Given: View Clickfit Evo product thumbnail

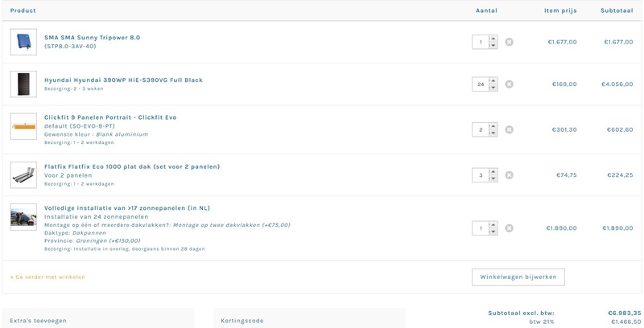Looking at the screenshot, I should (23, 126).
